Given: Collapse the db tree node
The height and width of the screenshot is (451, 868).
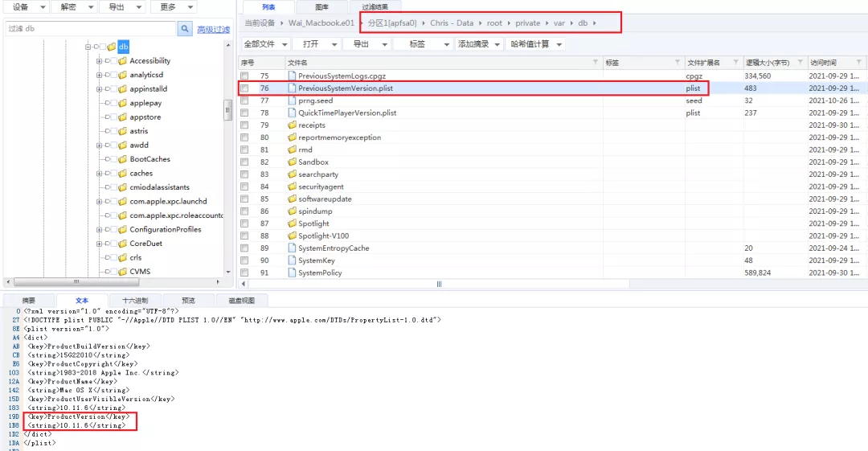Looking at the screenshot, I should tap(88, 47).
